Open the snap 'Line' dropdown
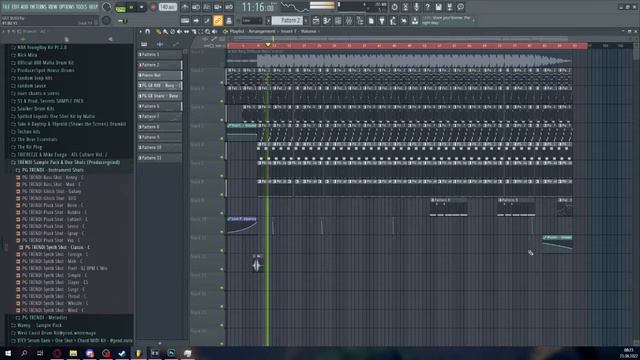This screenshot has width=640, height=360. 252,20
